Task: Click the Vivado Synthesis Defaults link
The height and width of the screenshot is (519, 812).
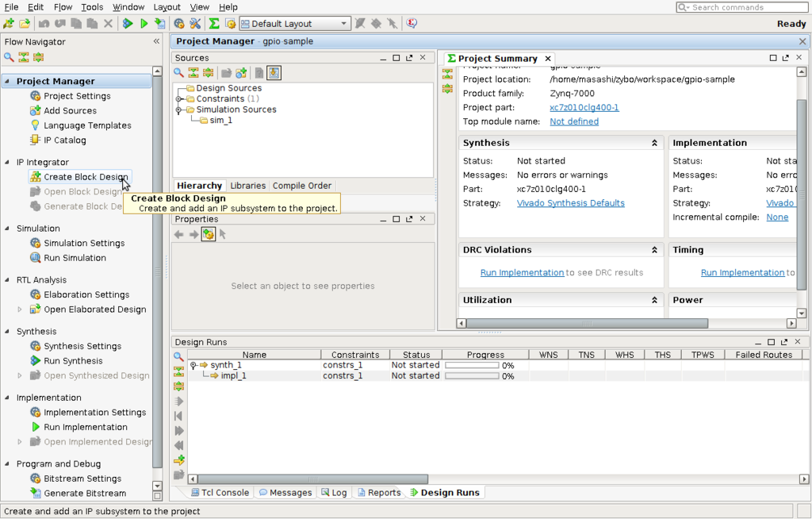Action: click(571, 203)
